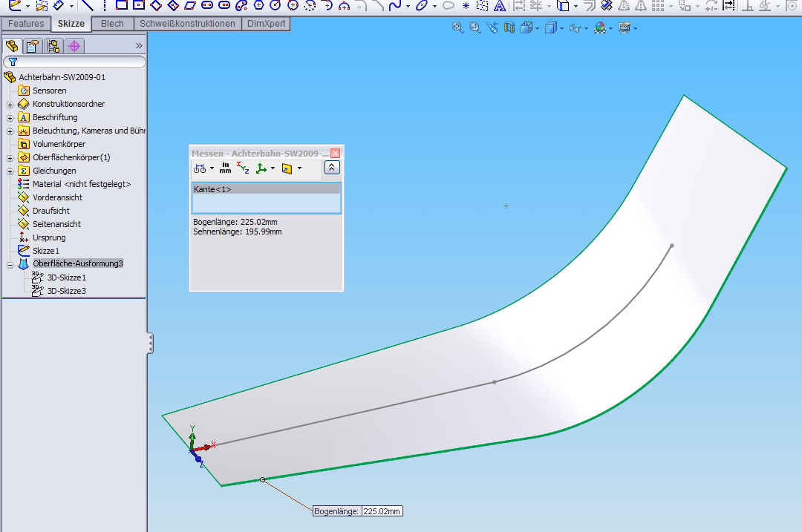Click the Previous View icon

click(492, 27)
